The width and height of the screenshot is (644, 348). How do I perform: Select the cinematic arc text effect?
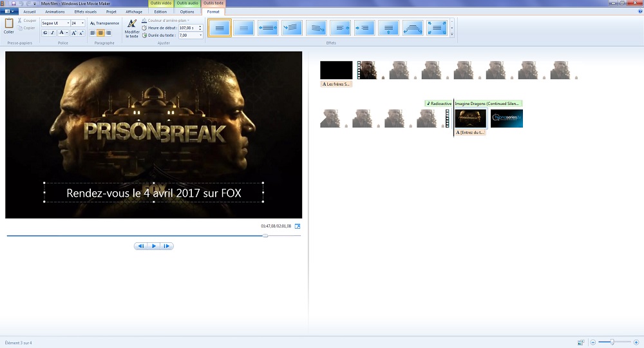(x=413, y=28)
